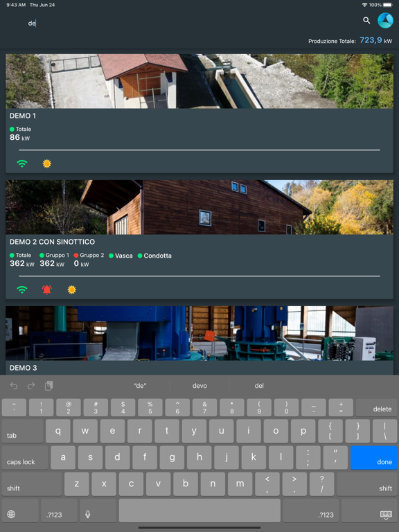Open the DEMO 1 plant photo
This screenshot has width=399, height=532.
click(199, 82)
